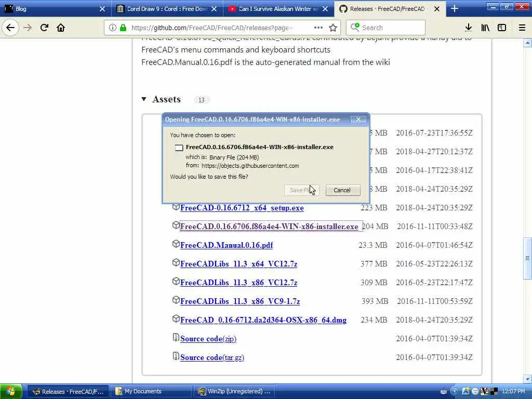
Task: Close the Alaskan Winter YouTube tab
Action: coord(325,9)
